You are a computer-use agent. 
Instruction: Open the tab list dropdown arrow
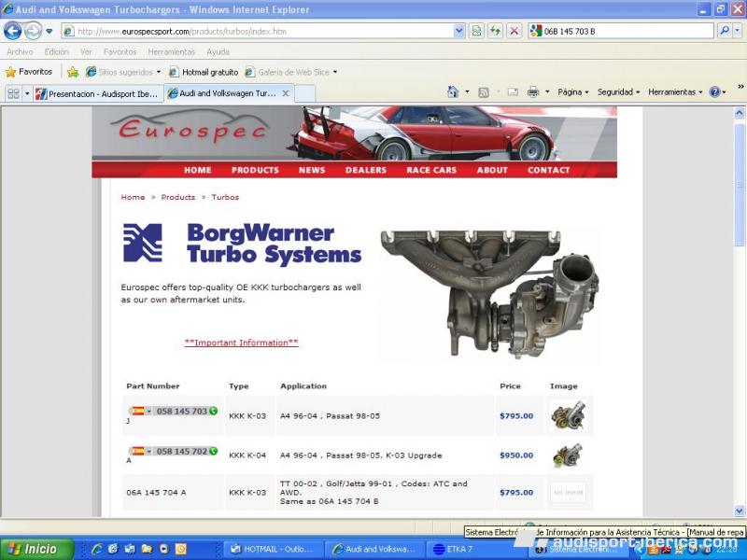(27, 93)
